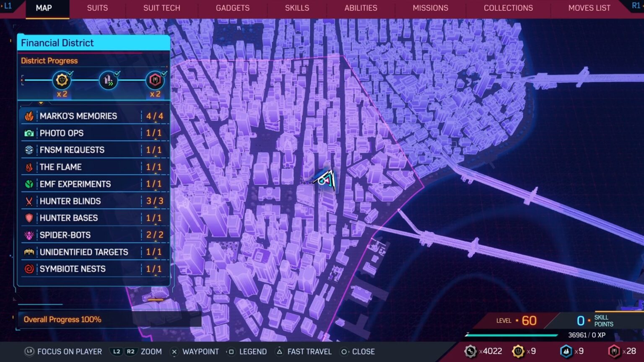Screen dimensions: 644x362
Task: Click the Fast Travel label
Action: tap(309, 352)
